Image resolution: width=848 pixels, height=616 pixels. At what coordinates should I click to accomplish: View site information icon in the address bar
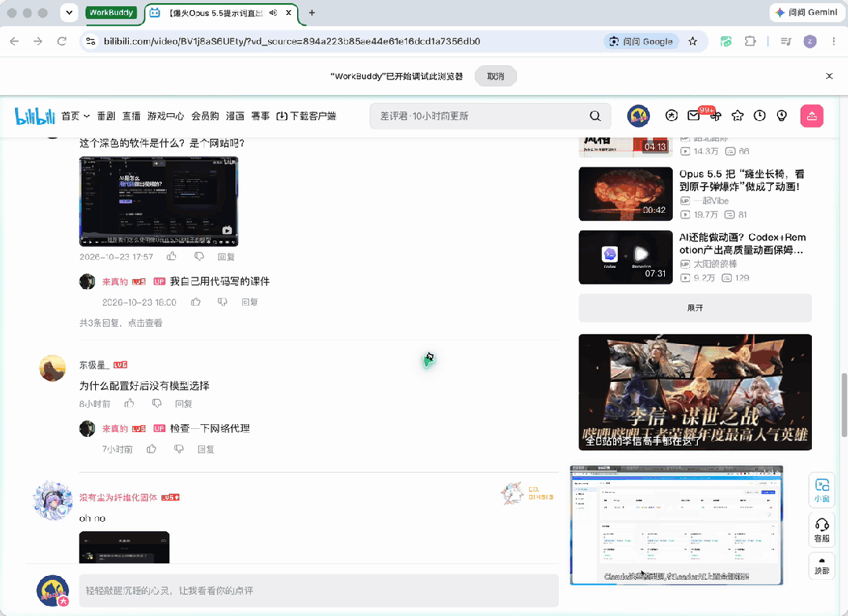(x=91, y=41)
